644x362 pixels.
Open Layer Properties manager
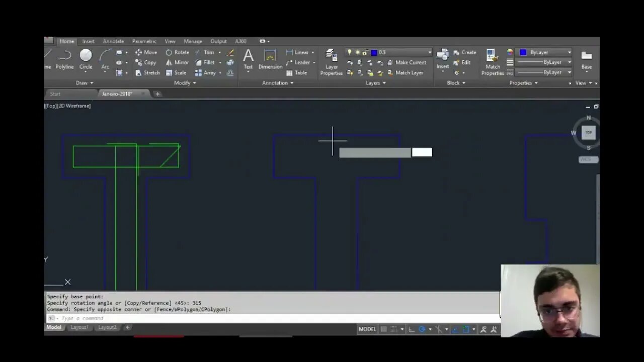[331, 62]
